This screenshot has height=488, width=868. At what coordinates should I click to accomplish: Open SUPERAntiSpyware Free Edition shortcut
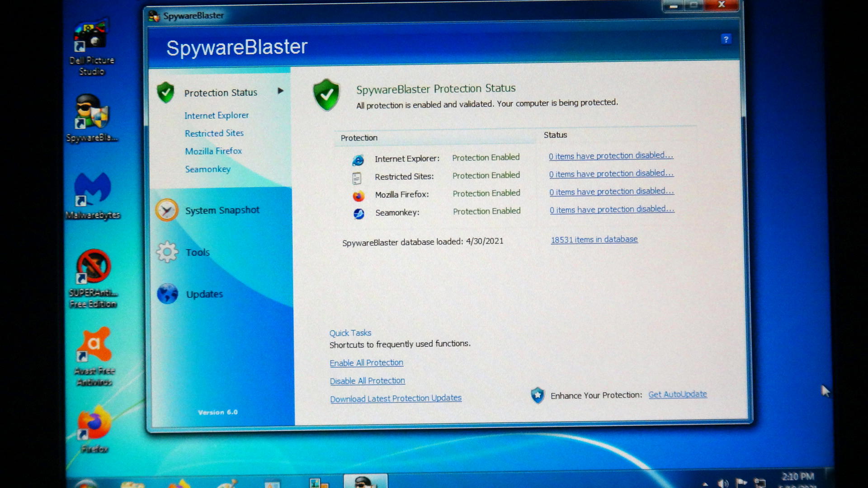(x=93, y=278)
